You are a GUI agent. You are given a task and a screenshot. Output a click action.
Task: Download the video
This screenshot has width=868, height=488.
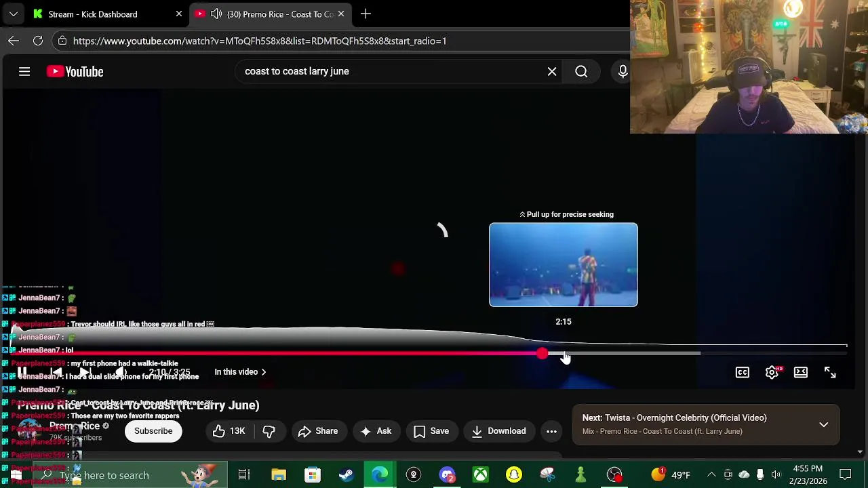click(499, 431)
